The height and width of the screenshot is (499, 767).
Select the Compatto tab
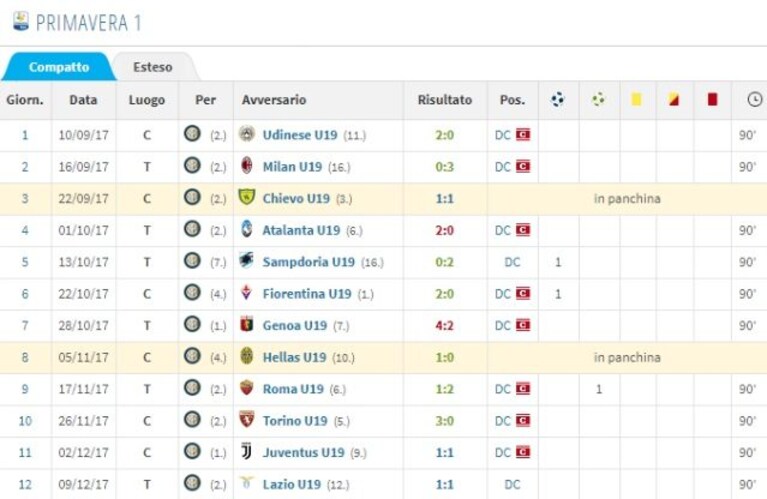59,67
